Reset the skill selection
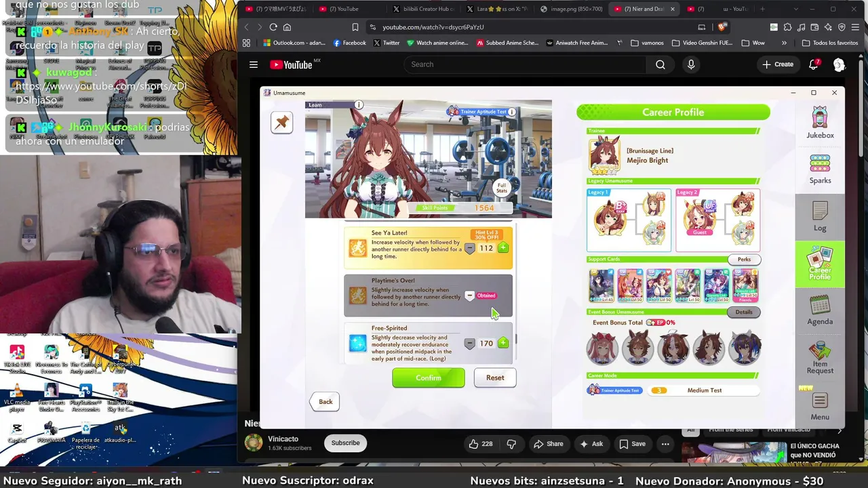 (x=495, y=378)
